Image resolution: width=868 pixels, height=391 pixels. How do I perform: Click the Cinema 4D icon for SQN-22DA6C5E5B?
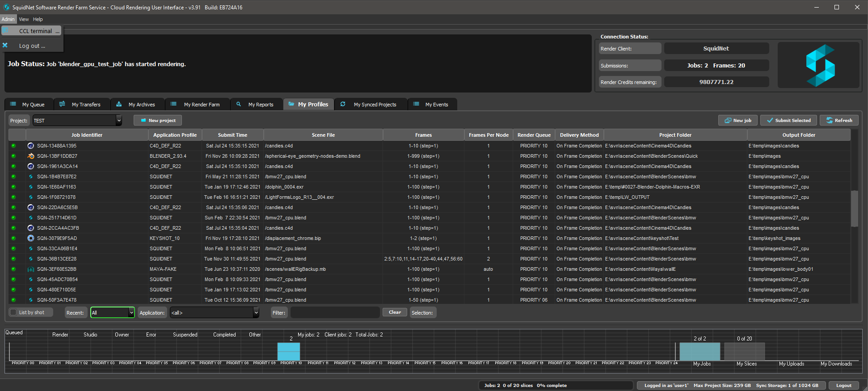tap(30, 207)
